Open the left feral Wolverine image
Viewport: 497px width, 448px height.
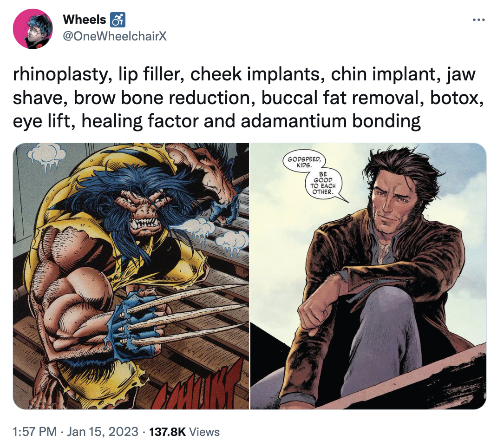pyautogui.click(x=131, y=276)
